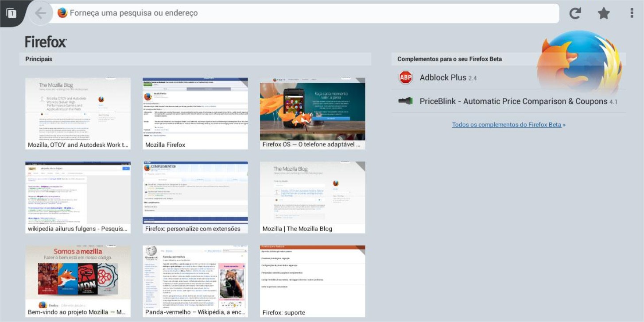
Task: Reload the page with refresh icon
Action: 575,13
